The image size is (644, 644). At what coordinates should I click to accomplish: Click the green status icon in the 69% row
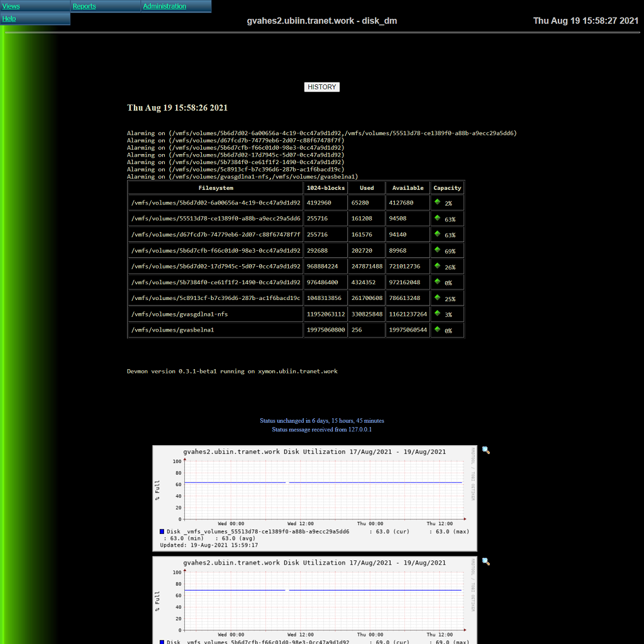437,250
